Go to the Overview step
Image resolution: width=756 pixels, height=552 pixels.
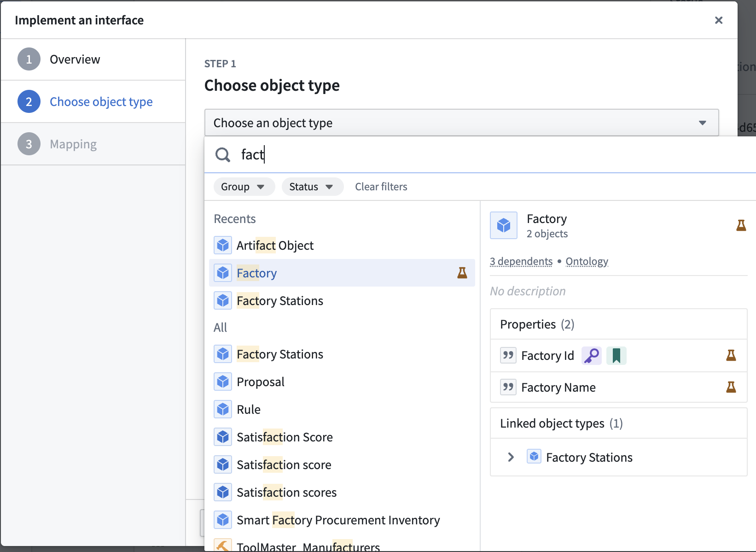click(x=75, y=59)
